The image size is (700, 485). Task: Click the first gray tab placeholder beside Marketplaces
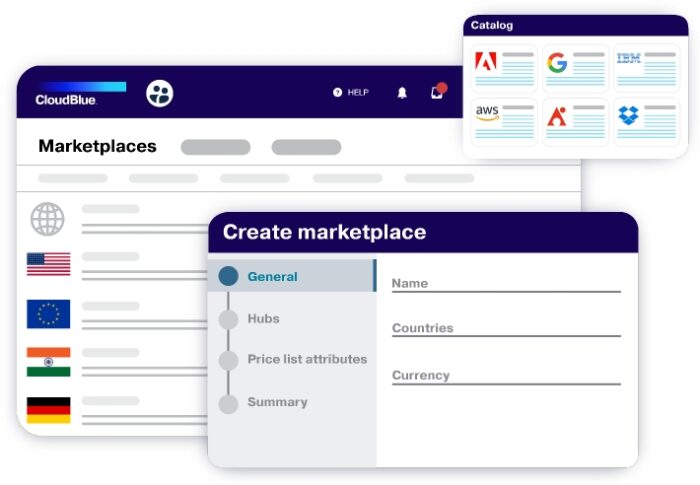click(216, 147)
